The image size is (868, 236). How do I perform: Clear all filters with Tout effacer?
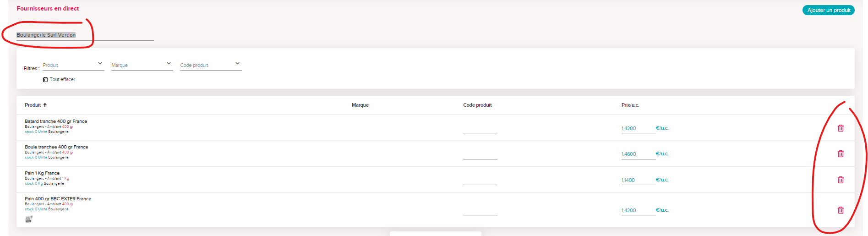62,79
